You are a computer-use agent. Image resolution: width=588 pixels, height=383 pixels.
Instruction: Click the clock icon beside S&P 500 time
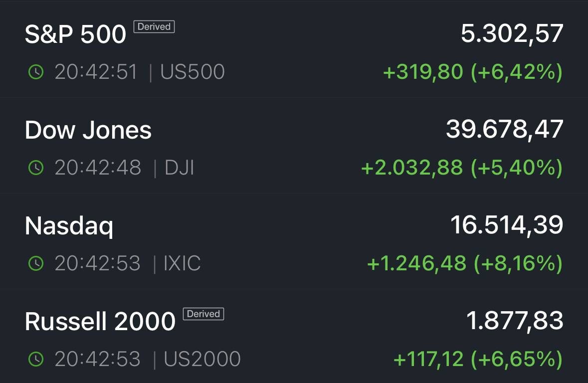coord(36,72)
